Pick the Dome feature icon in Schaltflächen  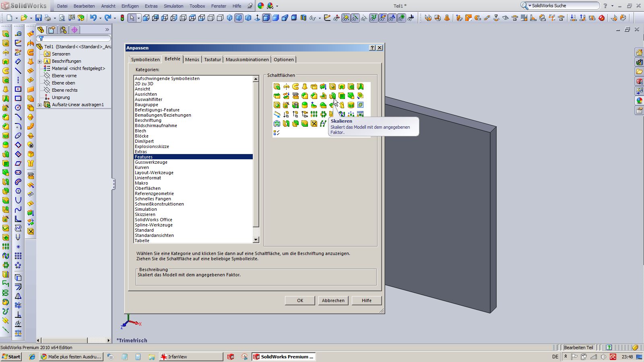tap(305, 105)
